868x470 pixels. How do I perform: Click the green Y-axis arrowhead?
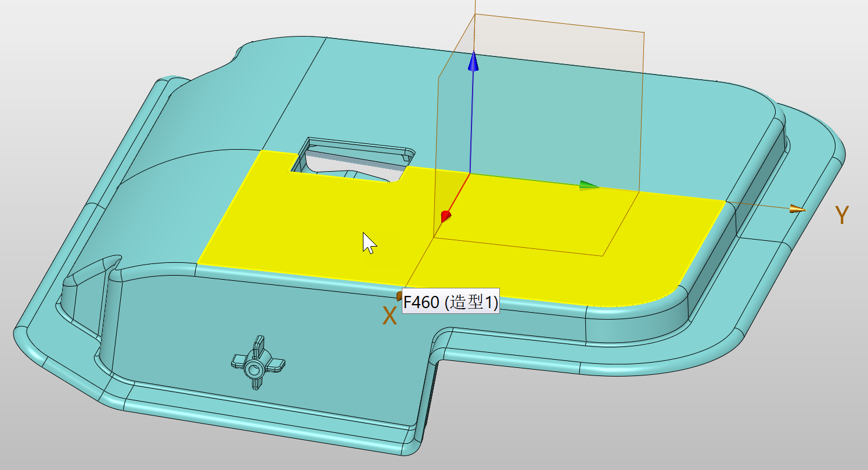click(589, 186)
